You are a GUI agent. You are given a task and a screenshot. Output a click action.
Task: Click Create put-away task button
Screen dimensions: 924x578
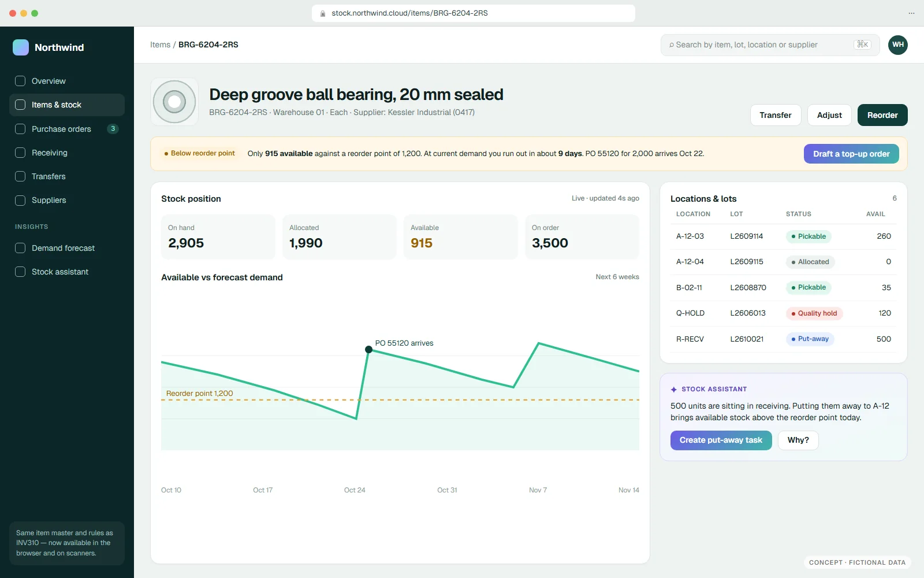pos(721,440)
